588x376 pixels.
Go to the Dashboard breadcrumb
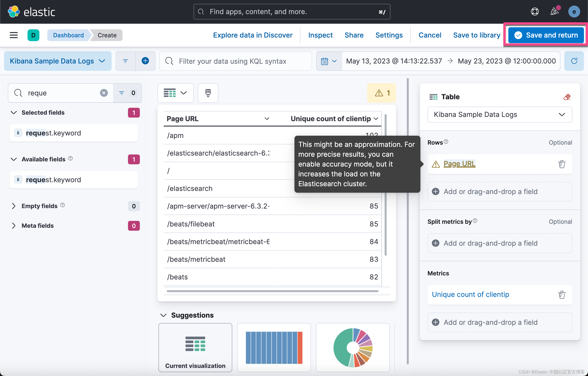pos(68,35)
